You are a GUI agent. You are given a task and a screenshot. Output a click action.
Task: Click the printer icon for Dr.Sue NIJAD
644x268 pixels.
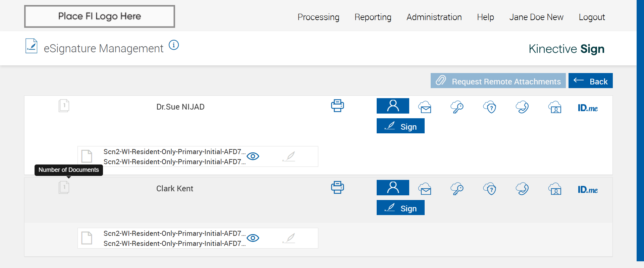[x=337, y=106]
